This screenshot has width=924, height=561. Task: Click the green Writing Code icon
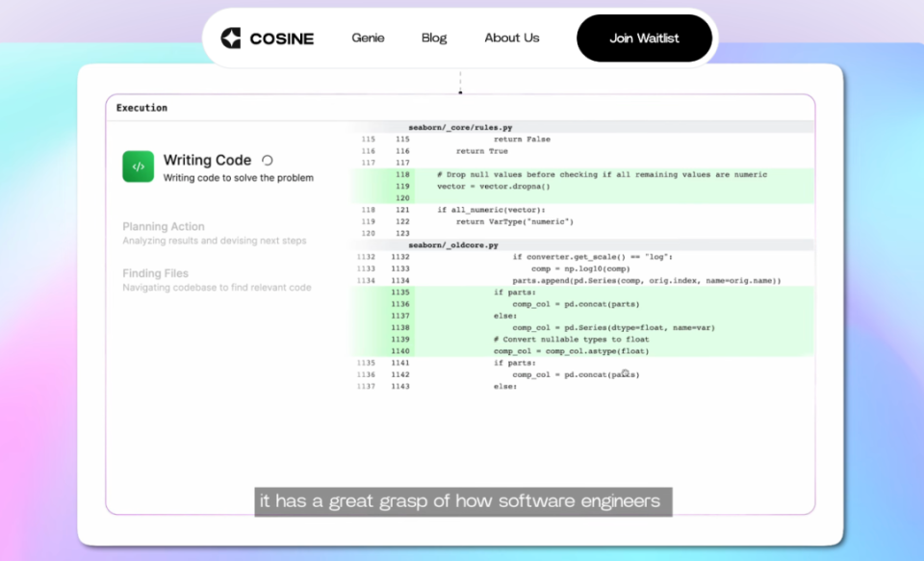pos(139,166)
